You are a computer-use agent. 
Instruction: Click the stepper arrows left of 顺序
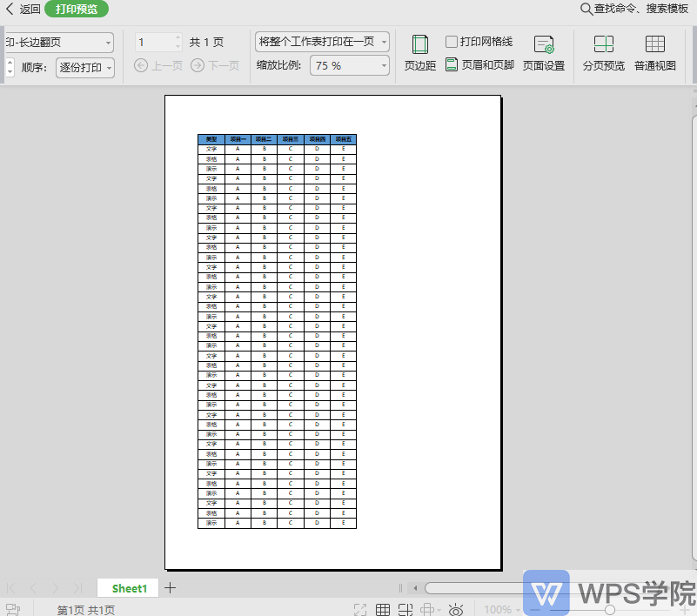[x=10, y=67]
